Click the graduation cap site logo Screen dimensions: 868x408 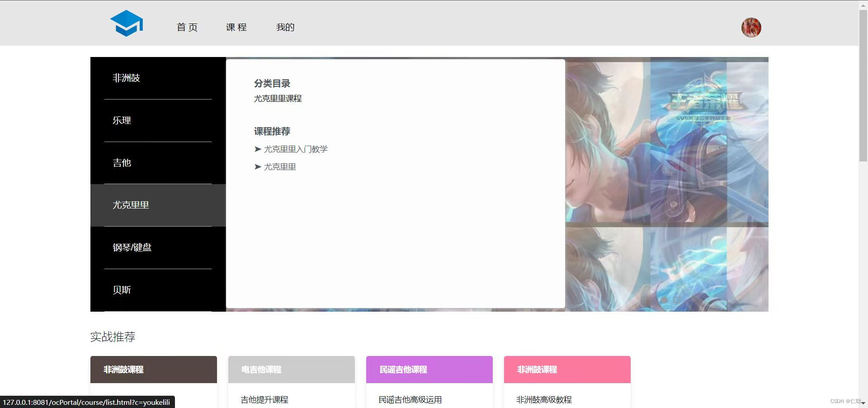(127, 23)
